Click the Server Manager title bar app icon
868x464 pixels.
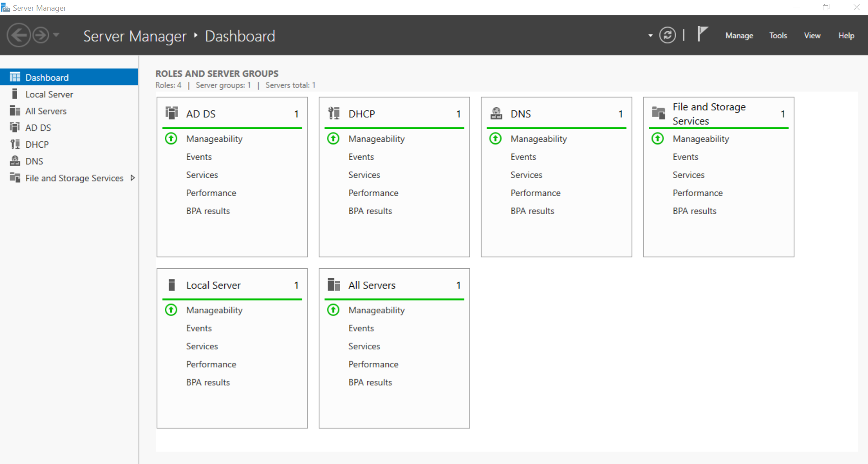(x=6, y=7)
